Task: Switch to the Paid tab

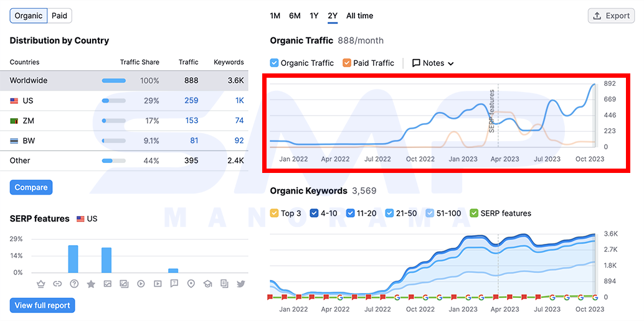Action: coord(60,16)
